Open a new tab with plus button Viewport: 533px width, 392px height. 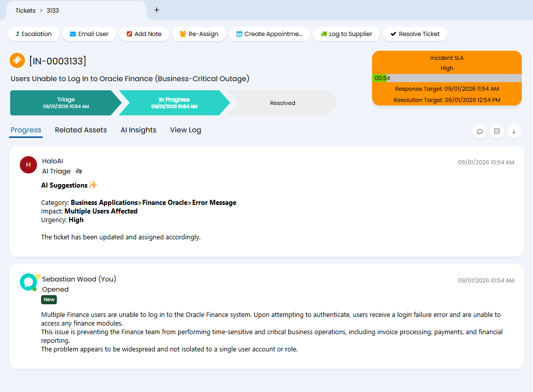click(157, 10)
